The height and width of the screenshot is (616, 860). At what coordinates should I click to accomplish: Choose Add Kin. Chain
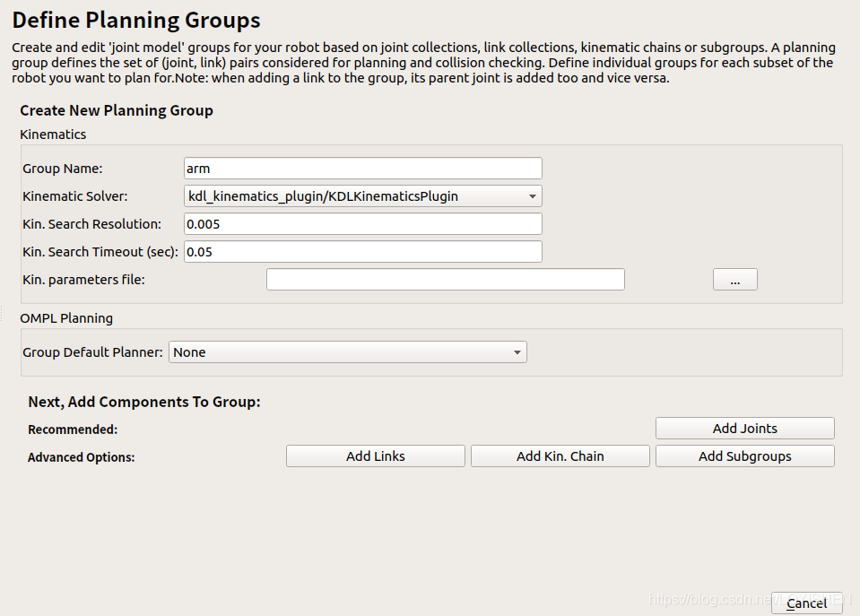click(560, 455)
